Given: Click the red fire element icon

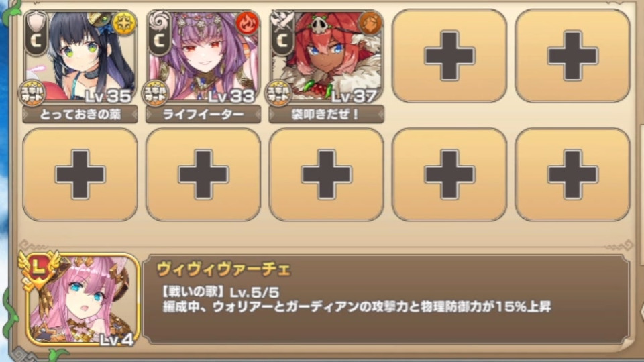Looking at the screenshot, I should [x=248, y=23].
